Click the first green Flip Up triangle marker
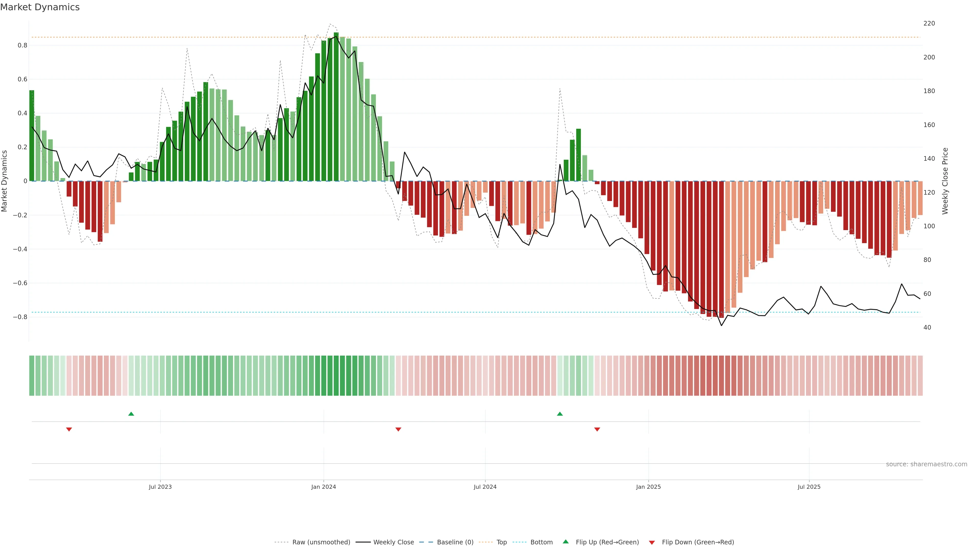980x551 pixels. [x=131, y=414]
